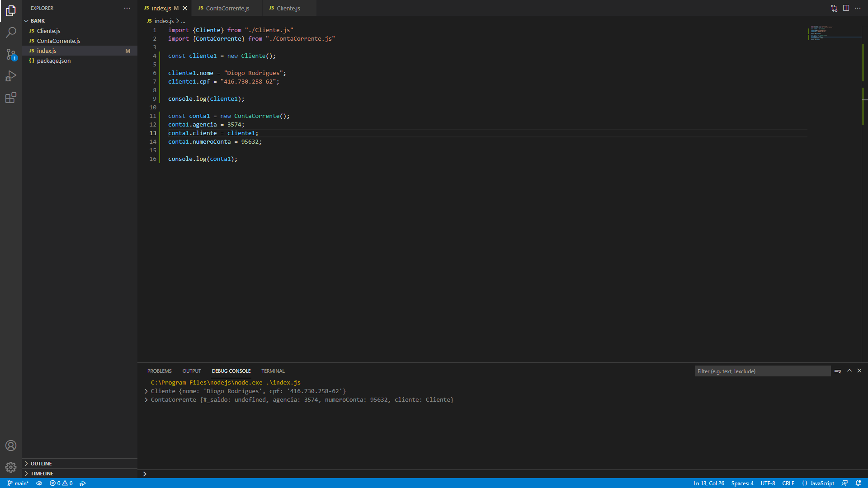Open the Explorer view in the activity bar
The width and height of the screenshot is (868, 488).
click(11, 11)
